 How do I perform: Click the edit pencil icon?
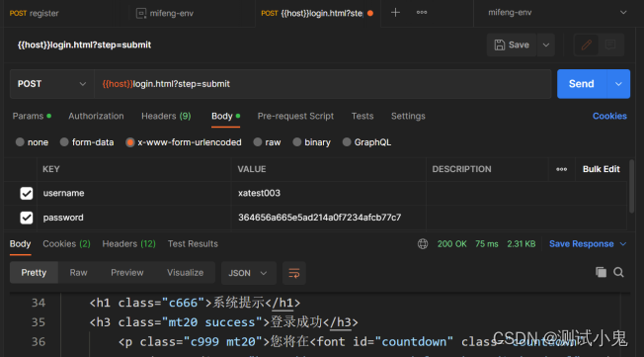(x=586, y=45)
